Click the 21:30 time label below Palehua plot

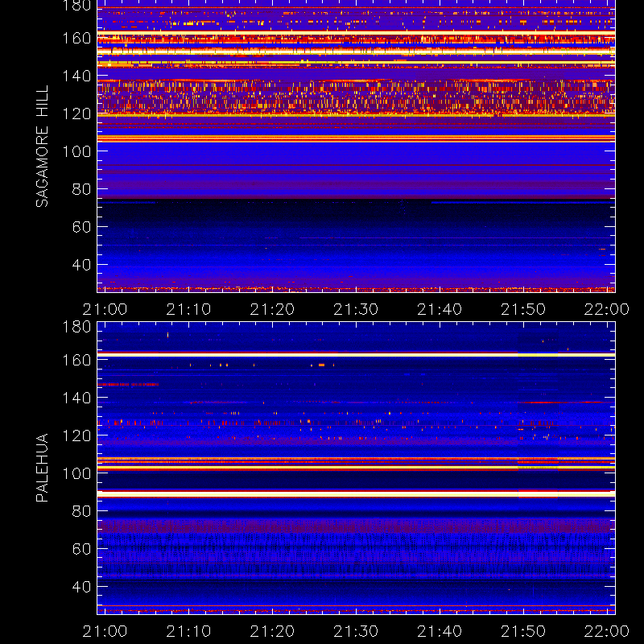[356, 631]
